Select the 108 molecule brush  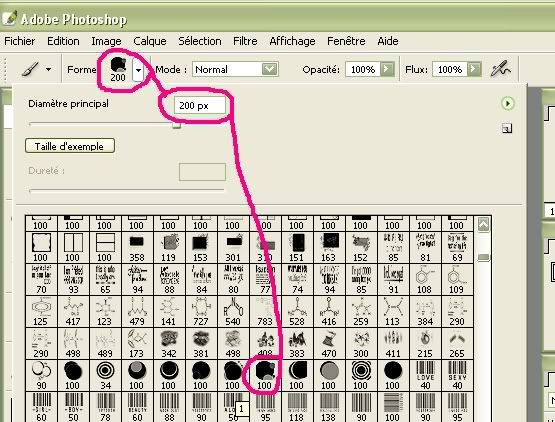pos(425,279)
